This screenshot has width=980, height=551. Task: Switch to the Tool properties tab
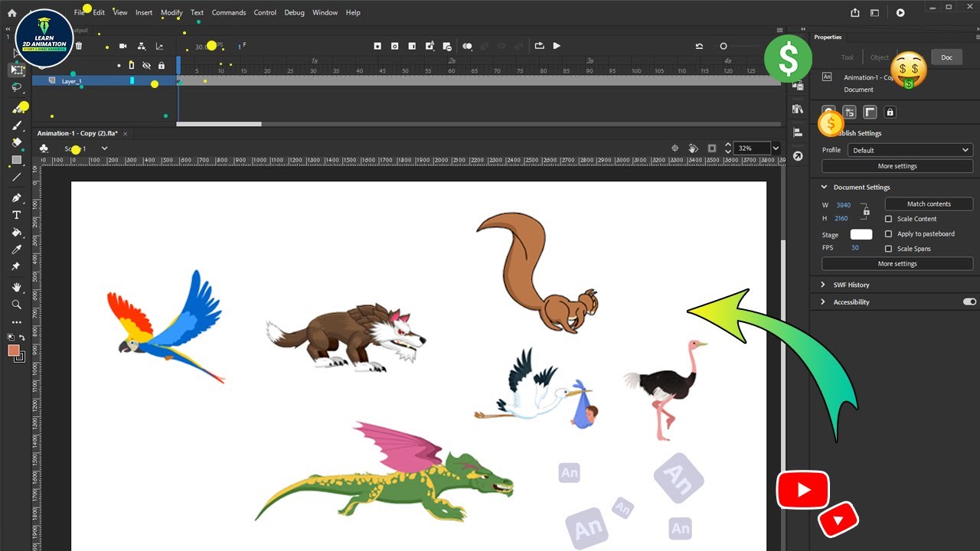[848, 57]
